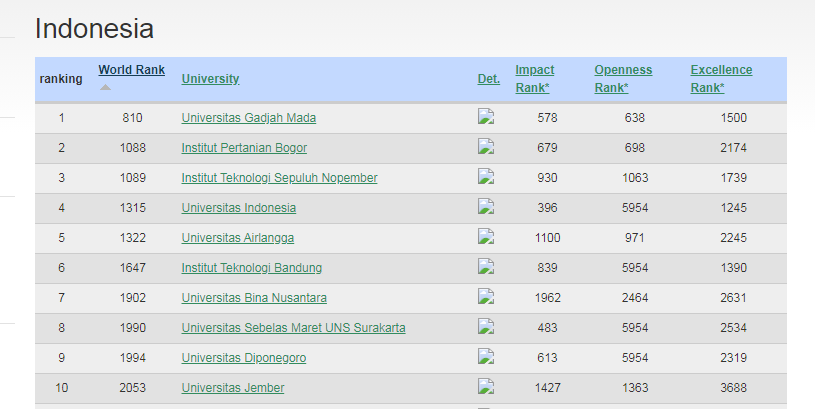Sort by Openness Rank column
The image size is (815, 409).
point(623,78)
